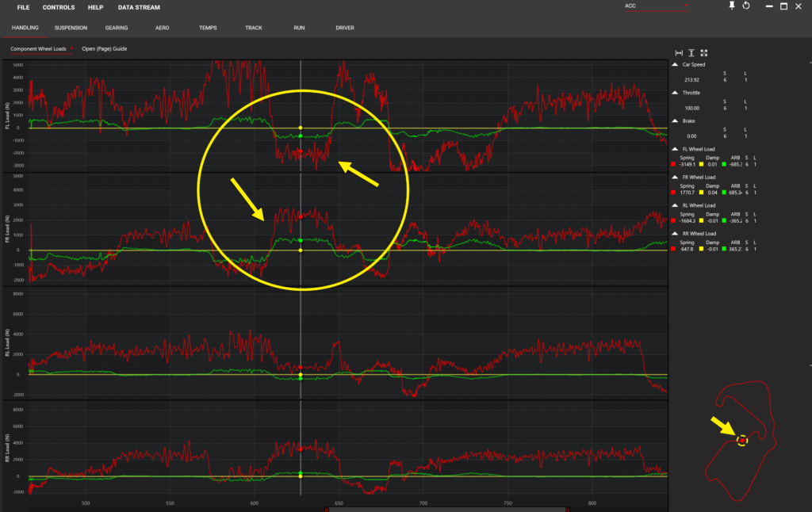This screenshot has width=812, height=512.
Task: Collapse the Car Speed channel section
Action: 675,65
